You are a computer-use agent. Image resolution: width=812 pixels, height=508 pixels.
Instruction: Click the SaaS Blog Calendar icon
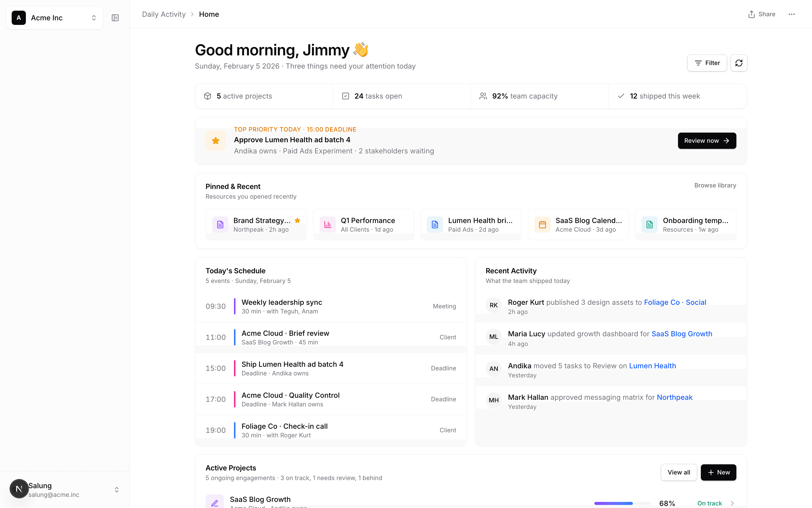pyautogui.click(x=542, y=225)
